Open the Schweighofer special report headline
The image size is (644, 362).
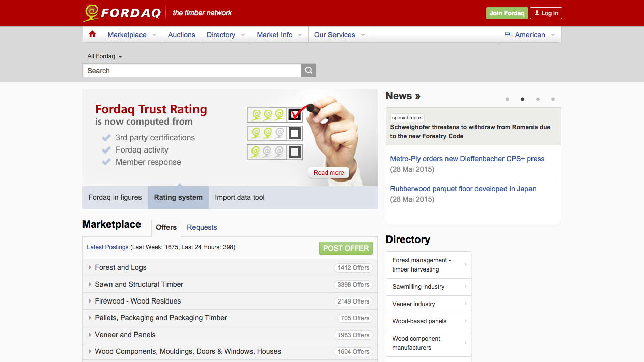470,132
